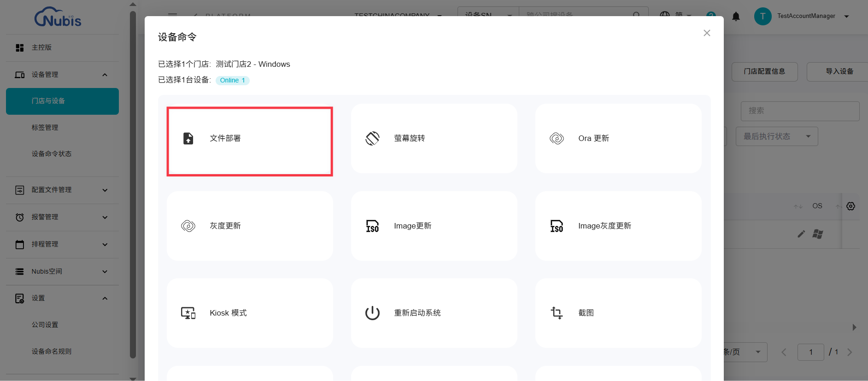Click the 门店配置信息 button

coord(764,71)
